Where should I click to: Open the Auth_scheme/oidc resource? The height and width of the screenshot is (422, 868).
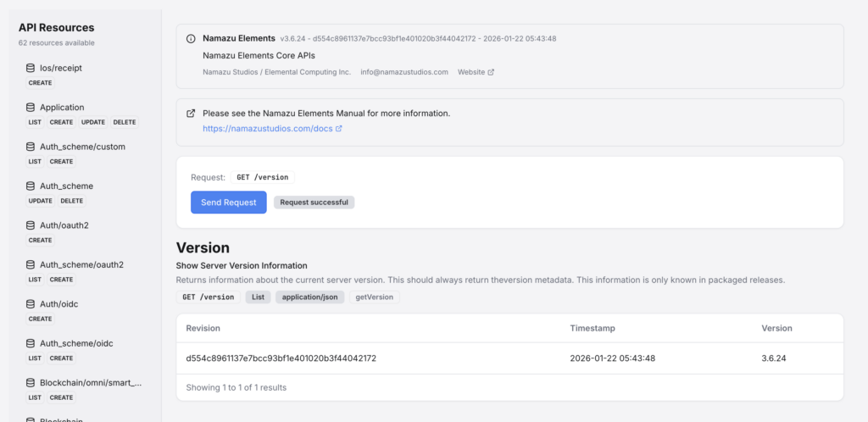tap(76, 343)
